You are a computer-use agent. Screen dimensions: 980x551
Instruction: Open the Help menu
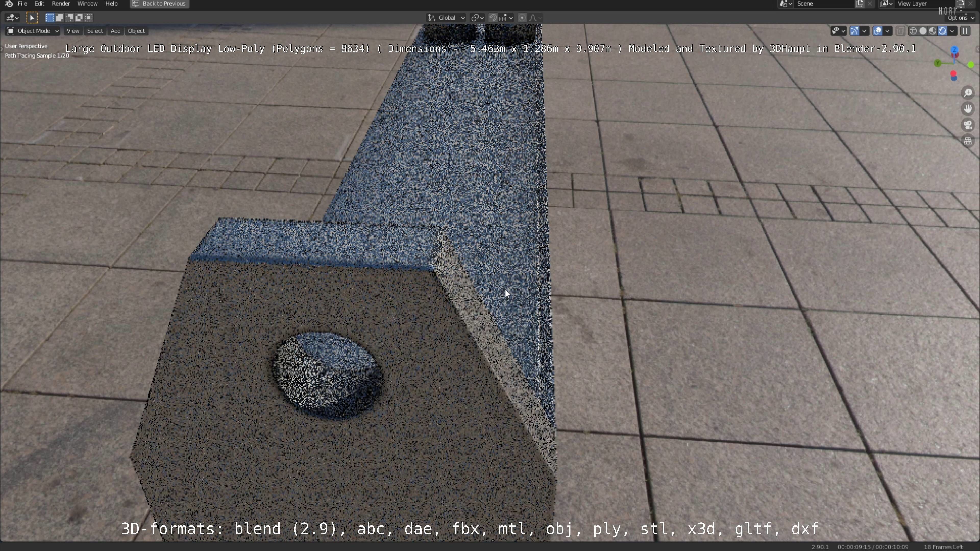[x=112, y=4]
